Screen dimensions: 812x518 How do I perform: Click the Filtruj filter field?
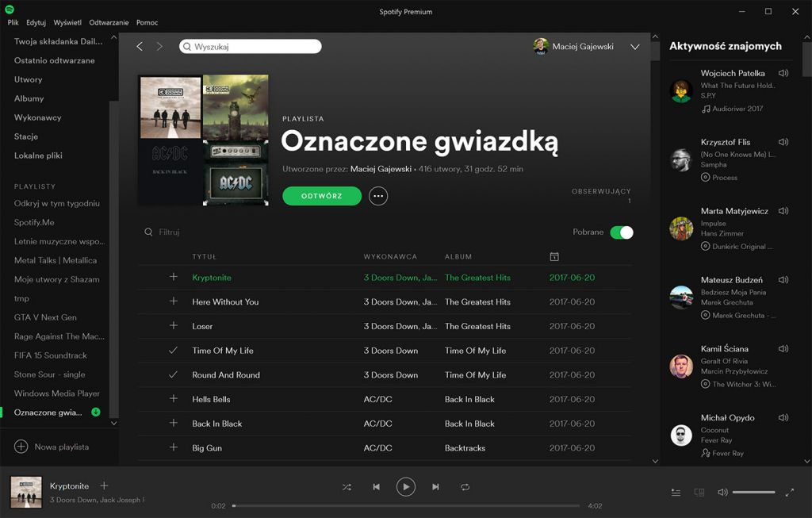pyautogui.click(x=169, y=232)
